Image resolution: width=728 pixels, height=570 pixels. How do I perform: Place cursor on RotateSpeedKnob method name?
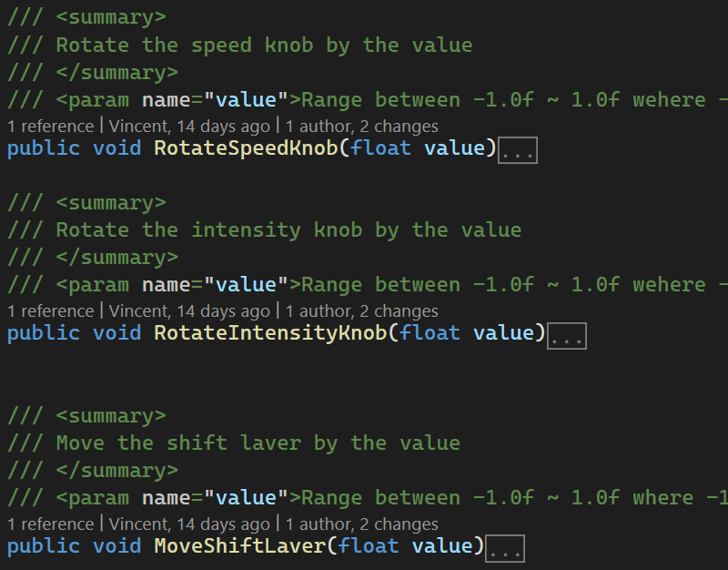click(246, 148)
